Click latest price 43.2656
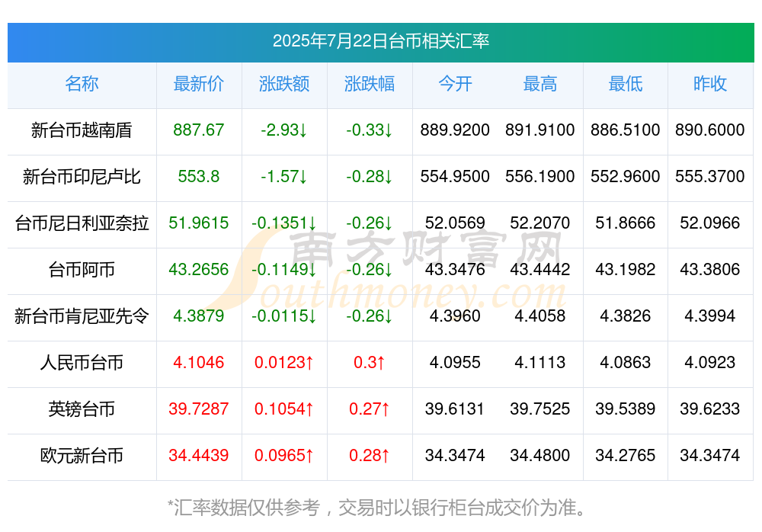 click(199, 269)
